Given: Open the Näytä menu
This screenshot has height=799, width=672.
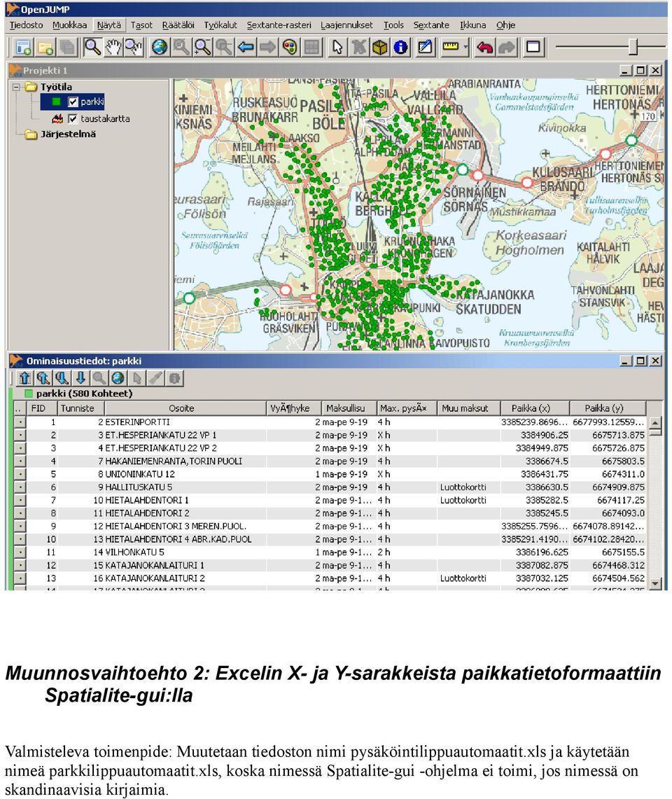Looking at the screenshot, I should point(109,25).
